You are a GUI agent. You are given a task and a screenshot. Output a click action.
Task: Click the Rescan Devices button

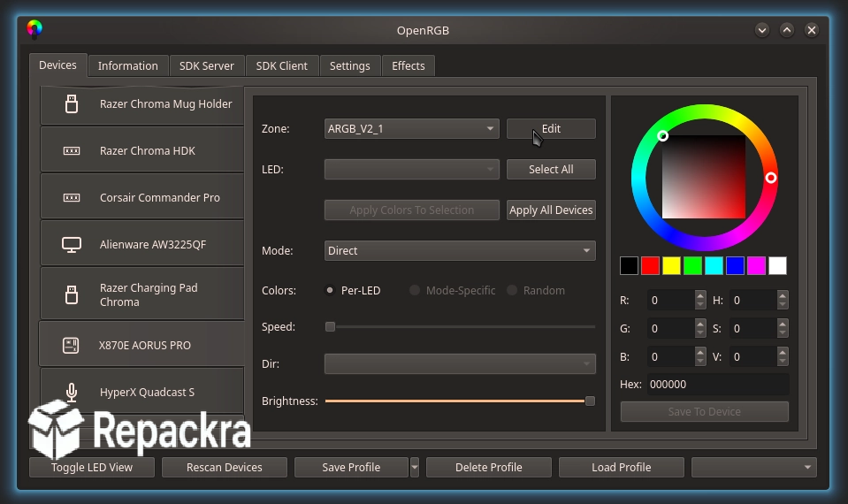225,467
